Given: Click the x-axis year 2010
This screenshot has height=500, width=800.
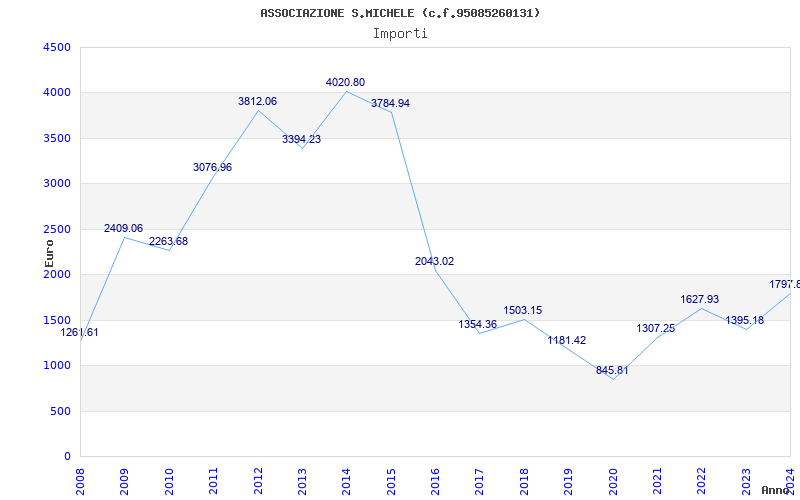Looking at the screenshot, I should [169, 481].
